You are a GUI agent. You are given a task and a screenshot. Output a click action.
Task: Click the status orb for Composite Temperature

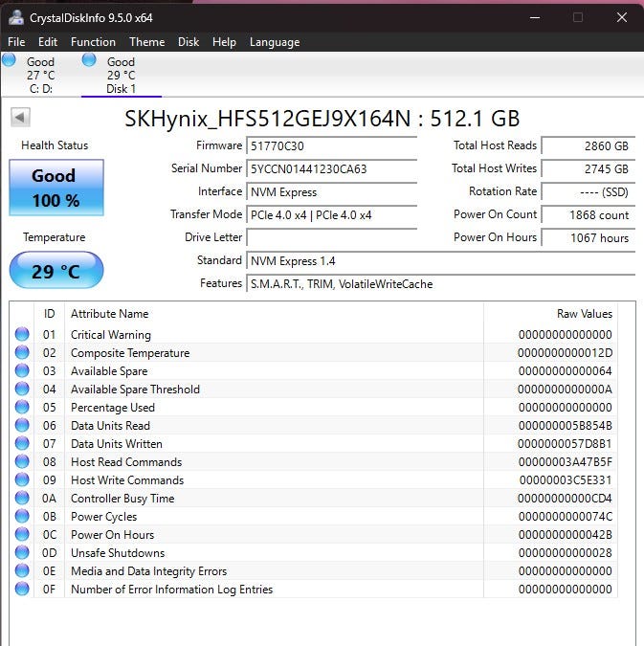pyautogui.click(x=22, y=352)
